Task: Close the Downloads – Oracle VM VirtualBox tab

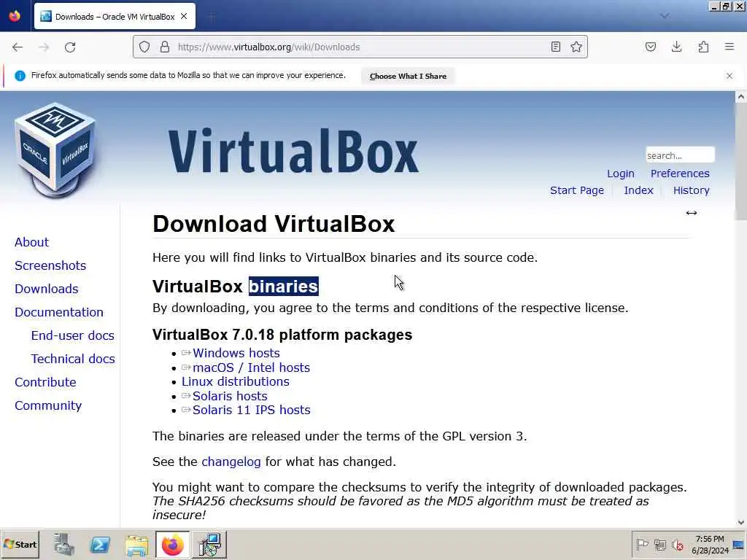Action: click(x=184, y=17)
